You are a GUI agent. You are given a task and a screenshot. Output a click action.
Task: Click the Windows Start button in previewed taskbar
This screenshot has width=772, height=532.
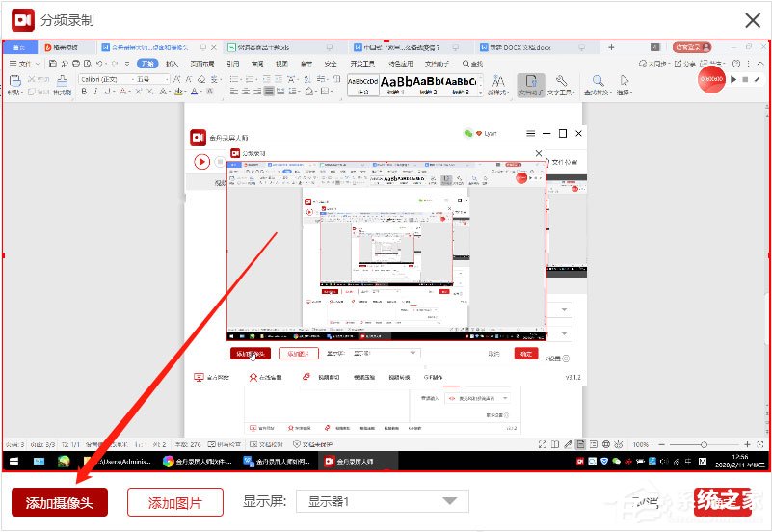[x=13, y=461]
